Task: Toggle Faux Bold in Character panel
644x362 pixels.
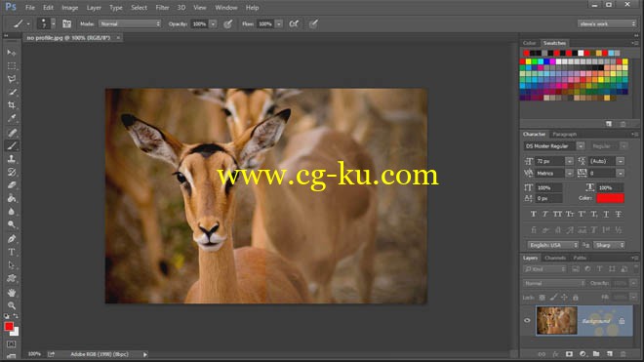Action: (x=533, y=214)
